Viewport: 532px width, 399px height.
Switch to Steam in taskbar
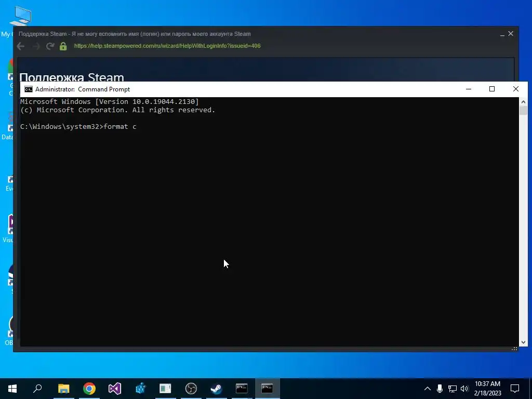(217, 389)
